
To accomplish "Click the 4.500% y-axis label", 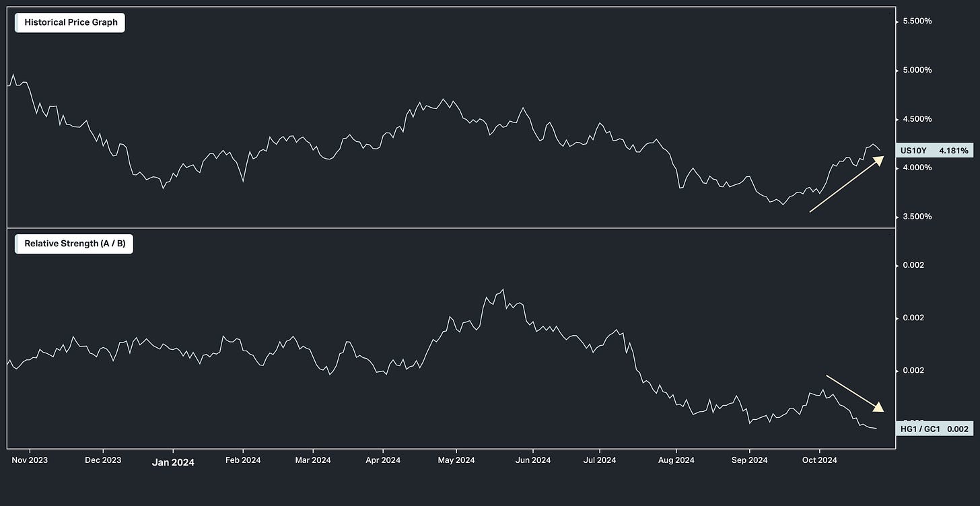I will (917, 119).
